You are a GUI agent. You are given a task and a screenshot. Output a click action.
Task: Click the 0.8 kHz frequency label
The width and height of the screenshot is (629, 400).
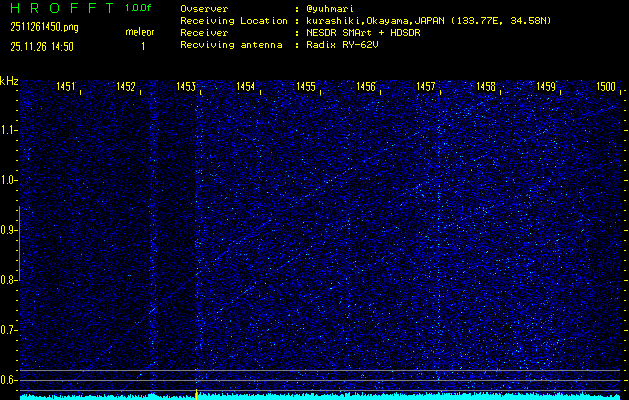coord(9,280)
